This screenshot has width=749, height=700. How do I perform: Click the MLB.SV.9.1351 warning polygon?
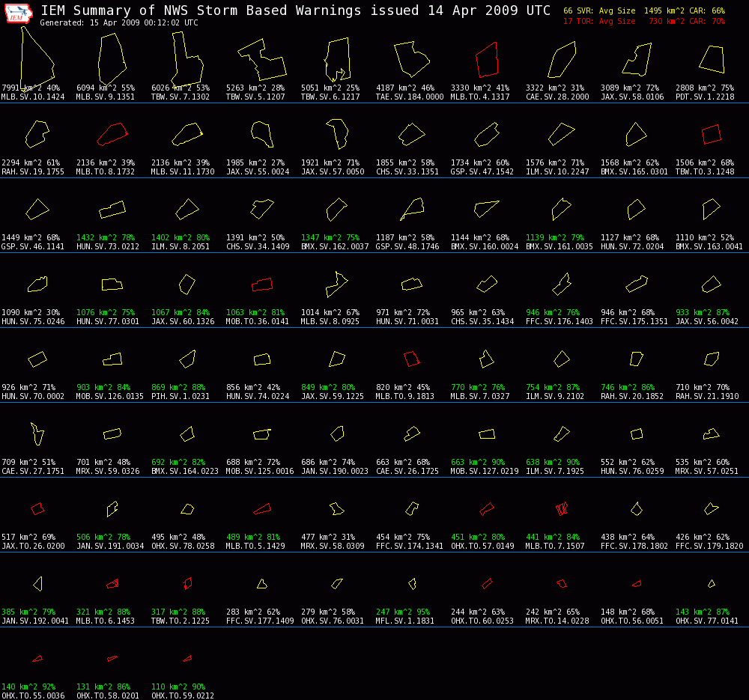112,59
